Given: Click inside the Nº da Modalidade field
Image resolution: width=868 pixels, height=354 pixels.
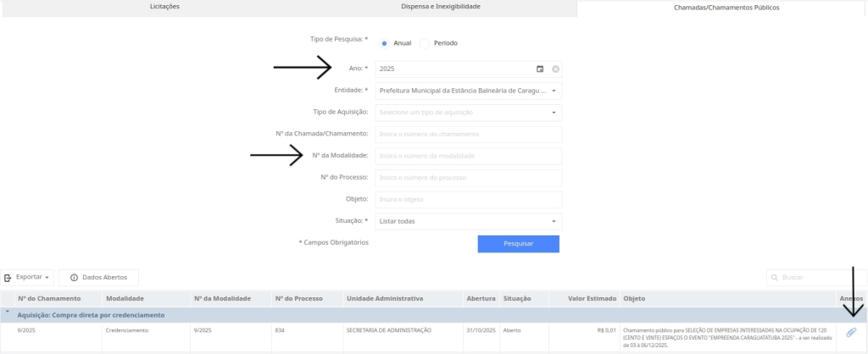Looking at the screenshot, I should pos(468,156).
